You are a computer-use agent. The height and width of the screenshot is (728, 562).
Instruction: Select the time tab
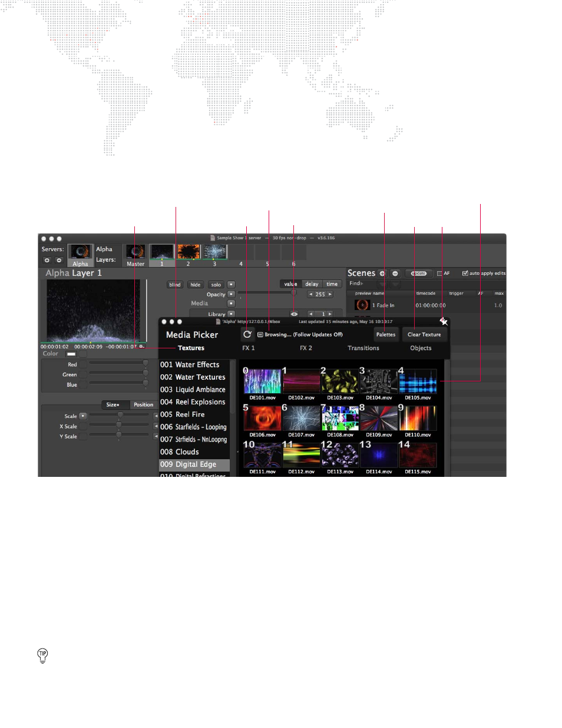tap(332, 284)
